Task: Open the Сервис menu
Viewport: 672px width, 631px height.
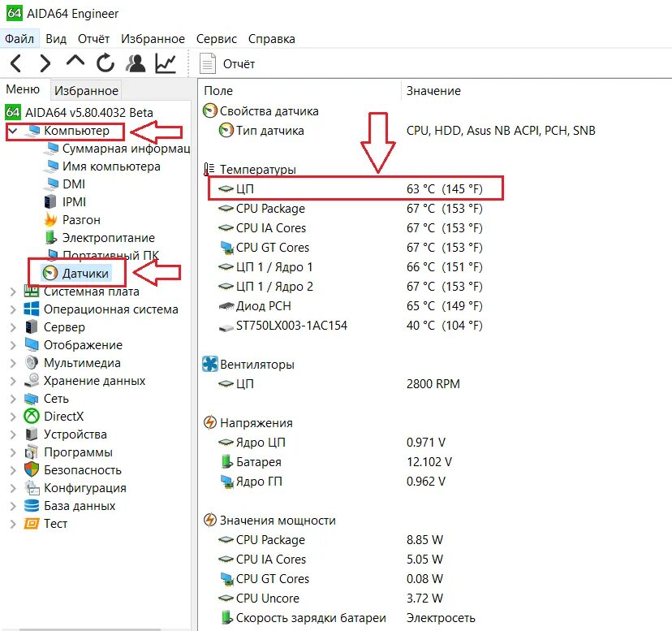Action: pos(217,39)
